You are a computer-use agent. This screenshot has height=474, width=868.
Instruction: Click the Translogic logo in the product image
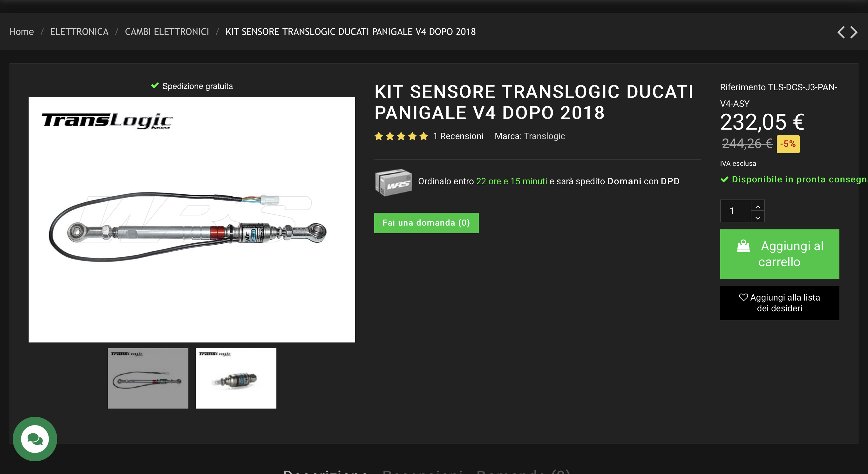[x=107, y=121]
